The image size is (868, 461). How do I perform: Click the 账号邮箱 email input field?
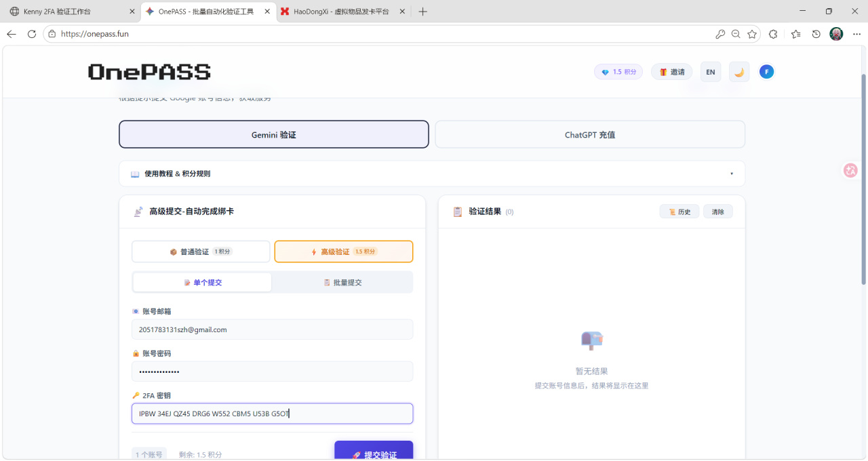pyautogui.click(x=272, y=329)
